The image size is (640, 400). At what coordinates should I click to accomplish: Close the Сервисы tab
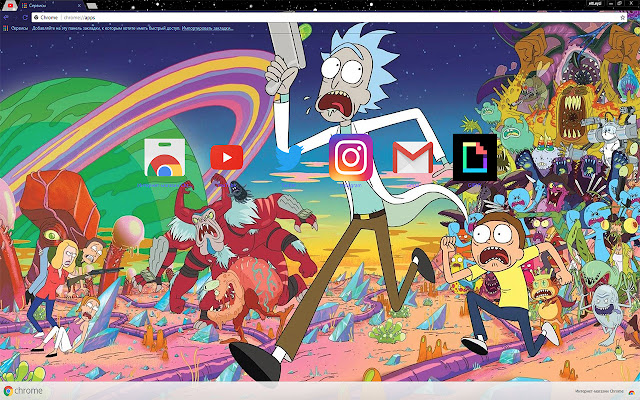tap(79, 6)
